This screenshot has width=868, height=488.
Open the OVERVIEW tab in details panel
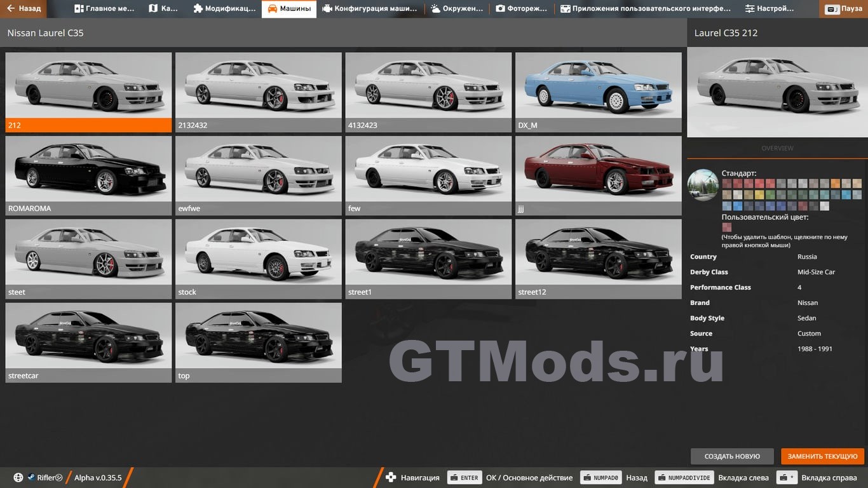click(777, 148)
